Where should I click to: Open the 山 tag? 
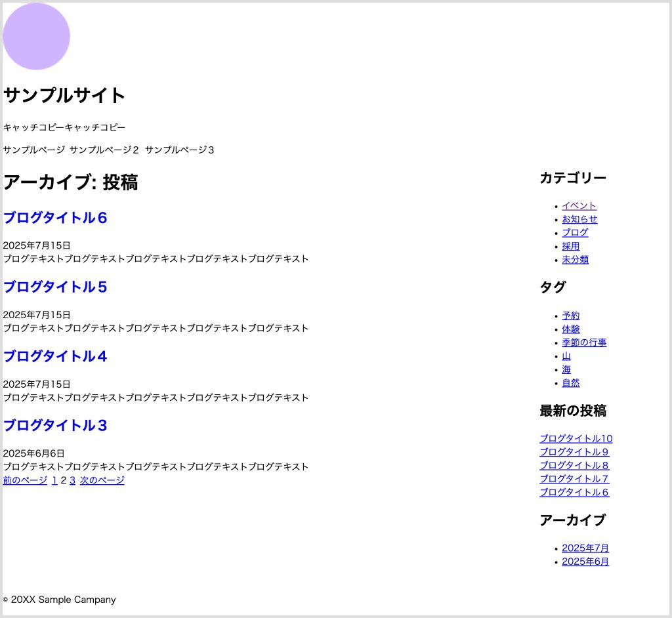pos(566,356)
